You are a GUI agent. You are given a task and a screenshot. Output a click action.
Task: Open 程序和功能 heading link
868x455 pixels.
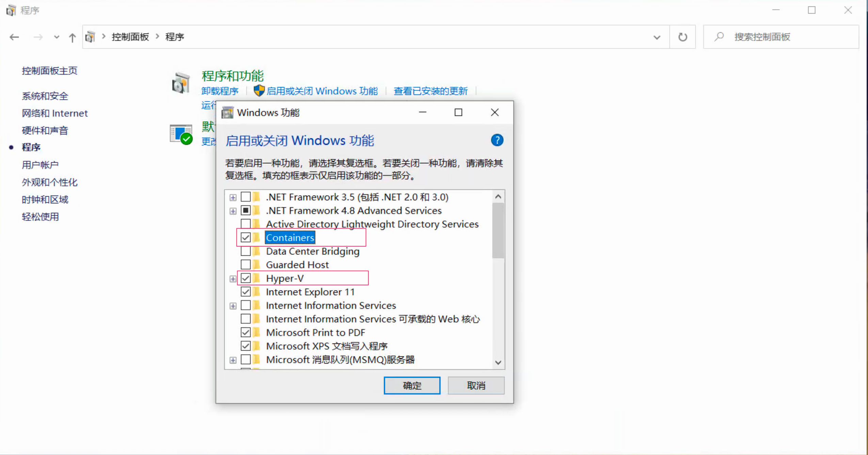[x=232, y=76]
